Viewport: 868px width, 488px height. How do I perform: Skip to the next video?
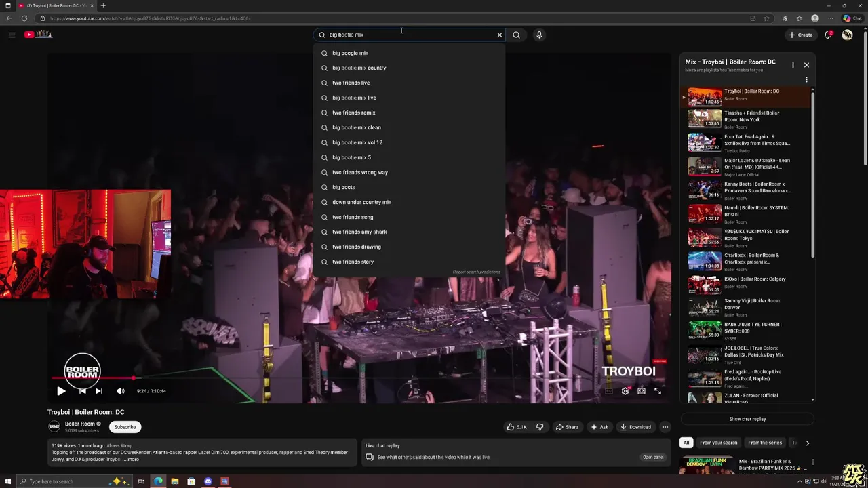pyautogui.click(x=99, y=391)
